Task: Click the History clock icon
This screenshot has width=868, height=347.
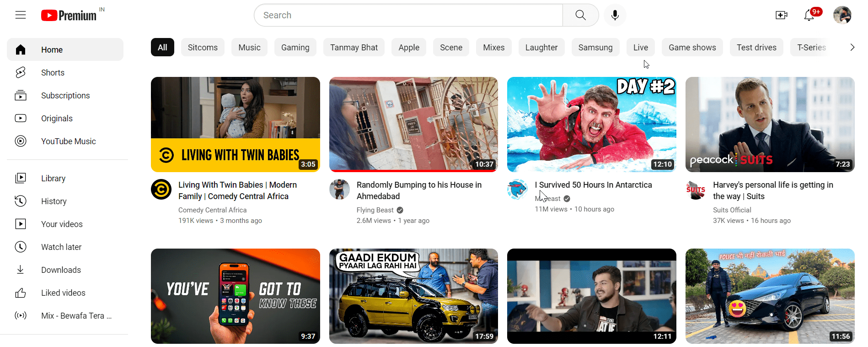Action: pos(21,201)
